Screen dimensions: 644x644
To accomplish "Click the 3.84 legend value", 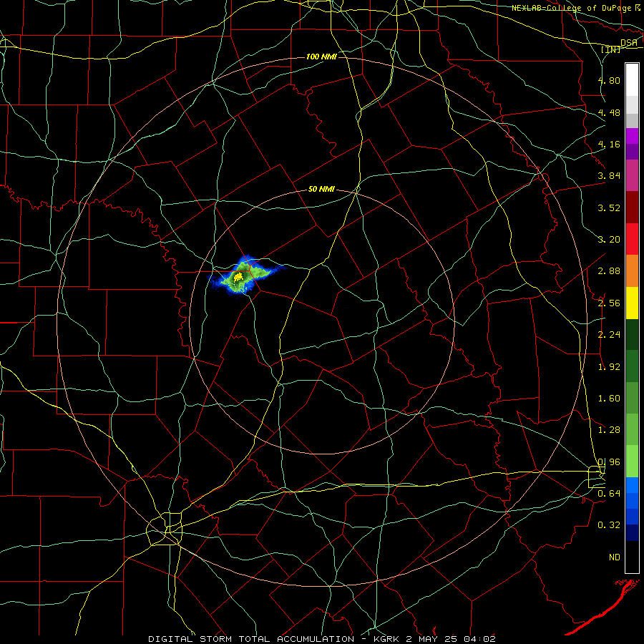I will tap(609, 176).
